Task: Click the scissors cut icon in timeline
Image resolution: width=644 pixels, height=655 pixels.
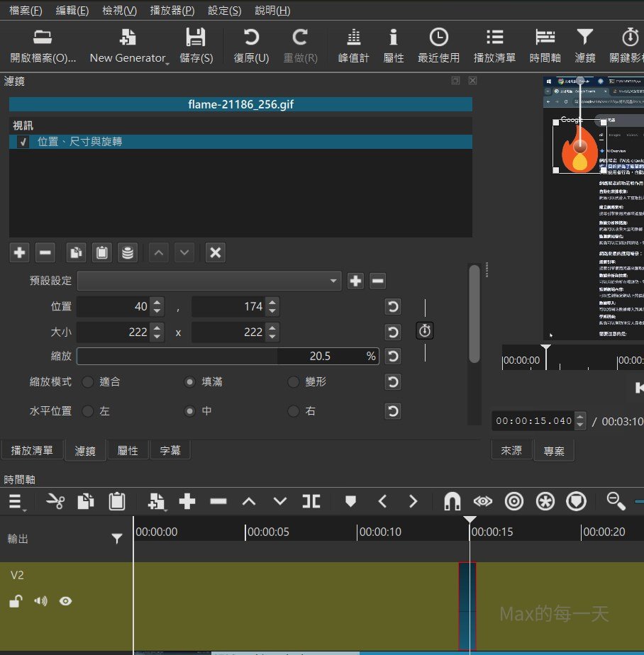Action: [x=55, y=502]
